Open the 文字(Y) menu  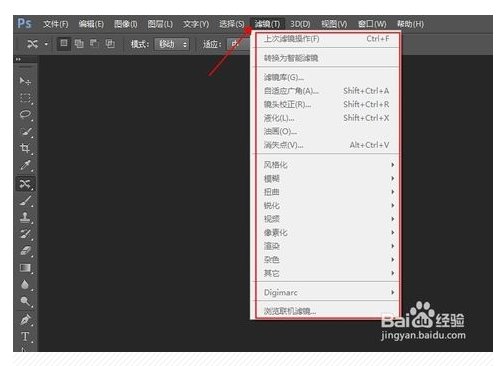pyautogui.click(x=196, y=24)
